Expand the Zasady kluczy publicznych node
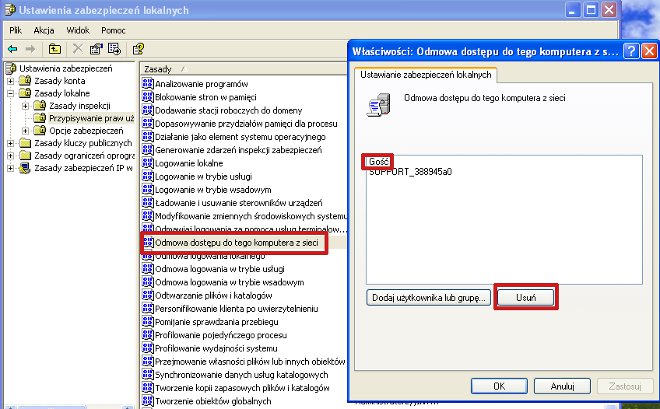Image resolution: width=660 pixels, height=409 pixels. [x=11, y=144]
